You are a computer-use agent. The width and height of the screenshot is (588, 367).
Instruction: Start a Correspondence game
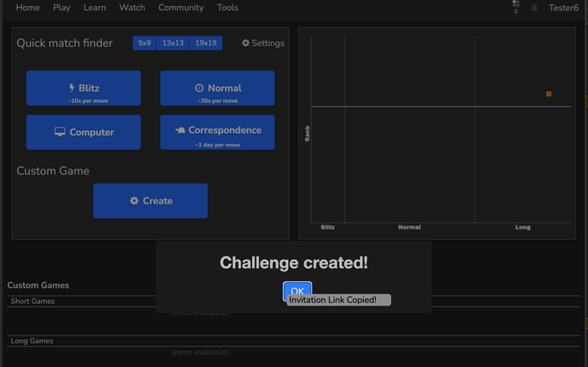click(217, 132)
